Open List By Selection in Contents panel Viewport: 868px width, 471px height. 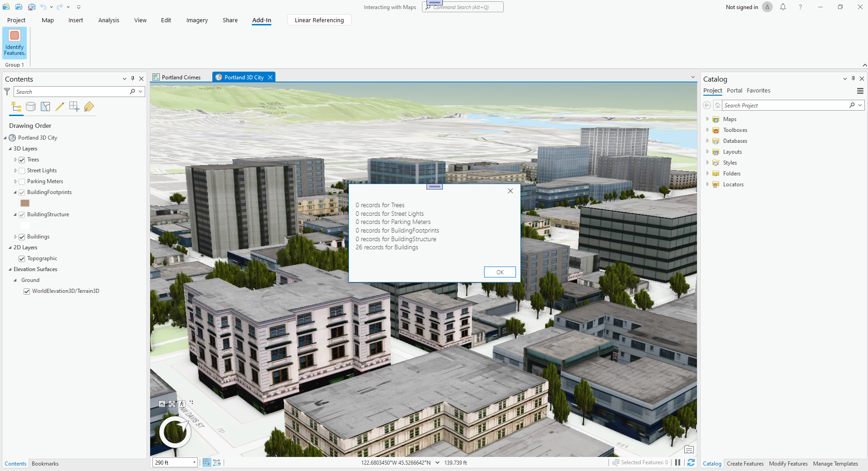[x=45, y=107]
